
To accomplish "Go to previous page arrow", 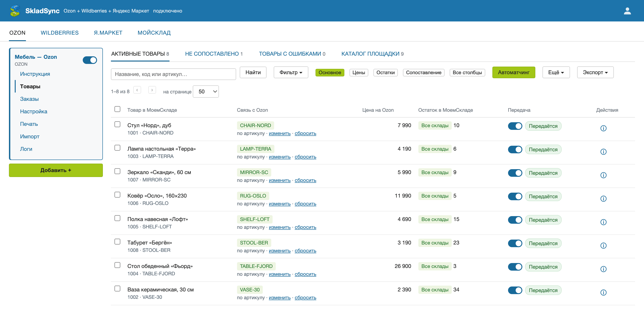I will 137,90.
